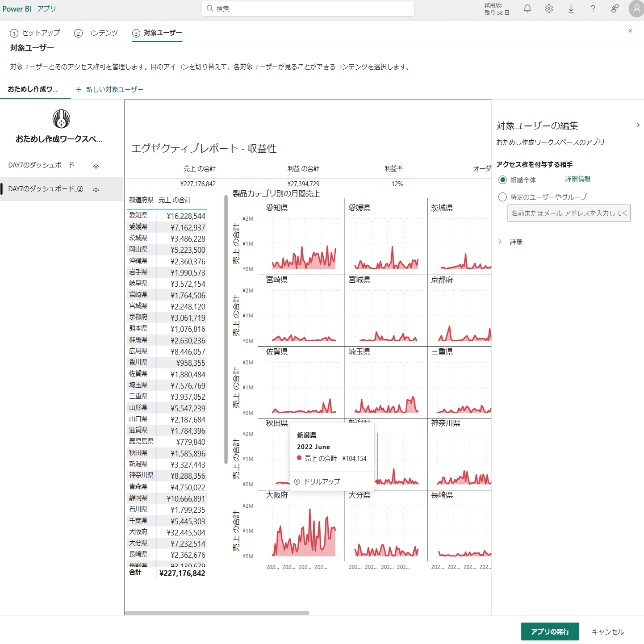Select the おためし作成ワ... audience tab
Viewport: 644px width, 644px height.
[33, 89]
